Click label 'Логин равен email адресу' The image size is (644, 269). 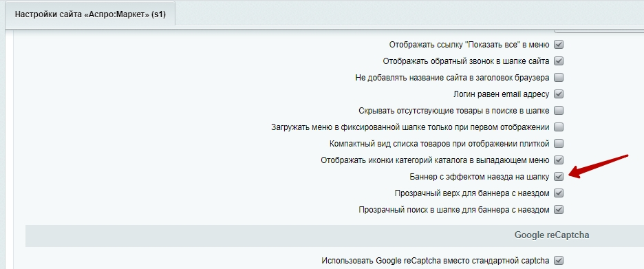(x=501, y=94)
